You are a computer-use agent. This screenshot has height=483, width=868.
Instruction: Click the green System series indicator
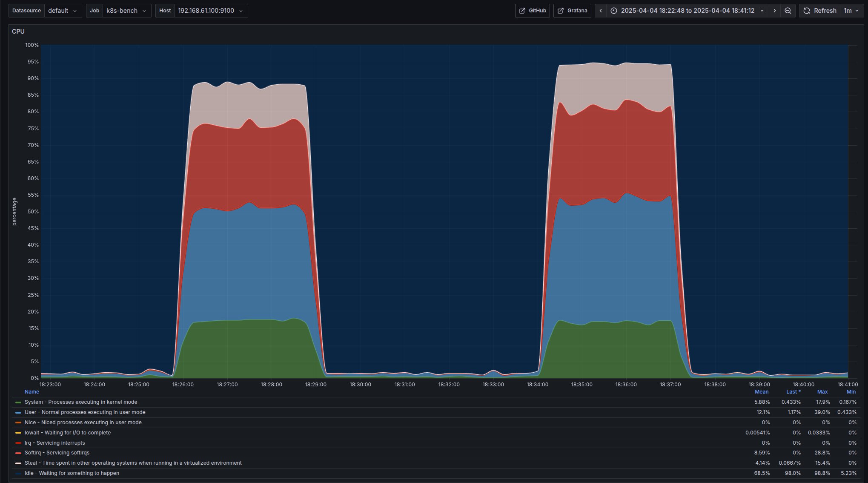tap(17, 402)
